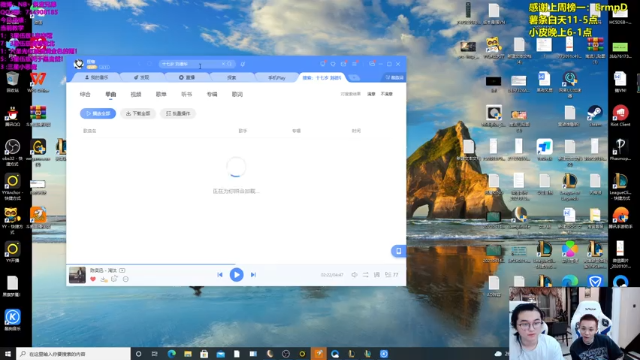Open File Explorer from taskbar
Image resolution: width=640 pixels, height=360 pixels.
coord(188,354)
